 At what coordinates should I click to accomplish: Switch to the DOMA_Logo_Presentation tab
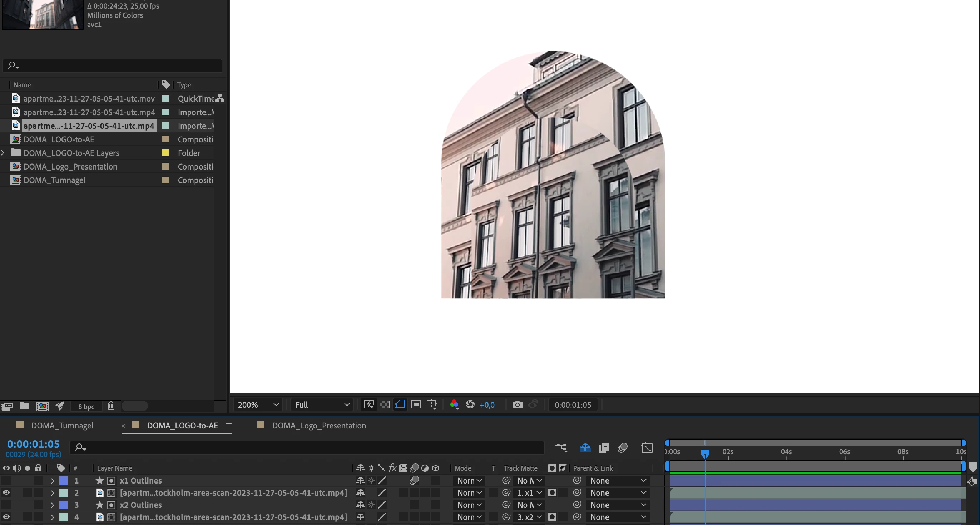point(319,426)
